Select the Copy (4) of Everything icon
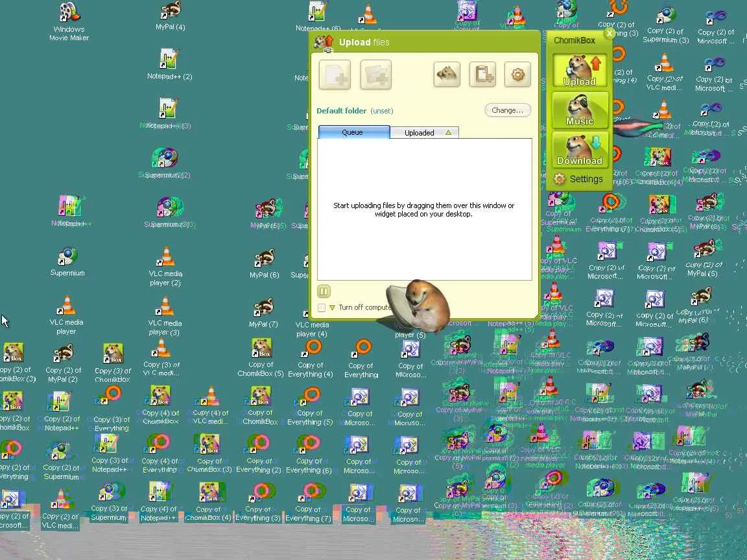747x560 pixels. [x=160, y=454]
